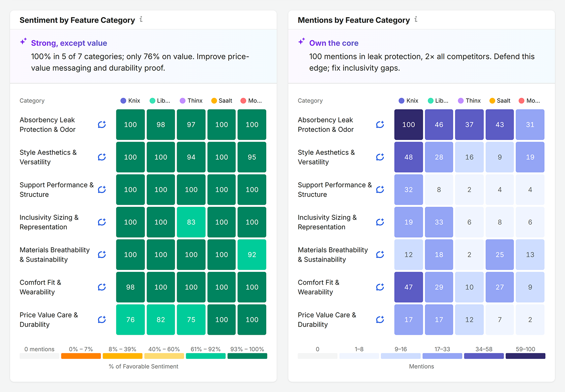Click Knix Price Value sentiment cell 76
Image resolution: width=565 pixels, height=392 pixels.
[x=130, y=320]
